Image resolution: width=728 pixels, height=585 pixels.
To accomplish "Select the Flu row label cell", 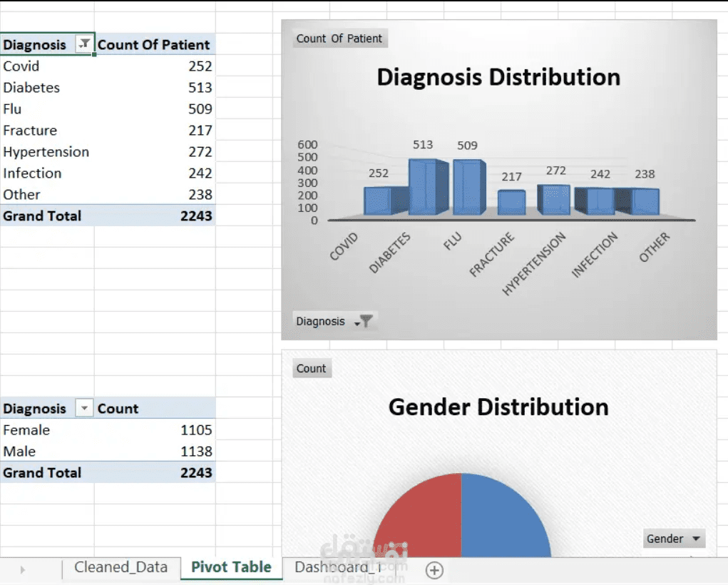I will coord(47,108).
